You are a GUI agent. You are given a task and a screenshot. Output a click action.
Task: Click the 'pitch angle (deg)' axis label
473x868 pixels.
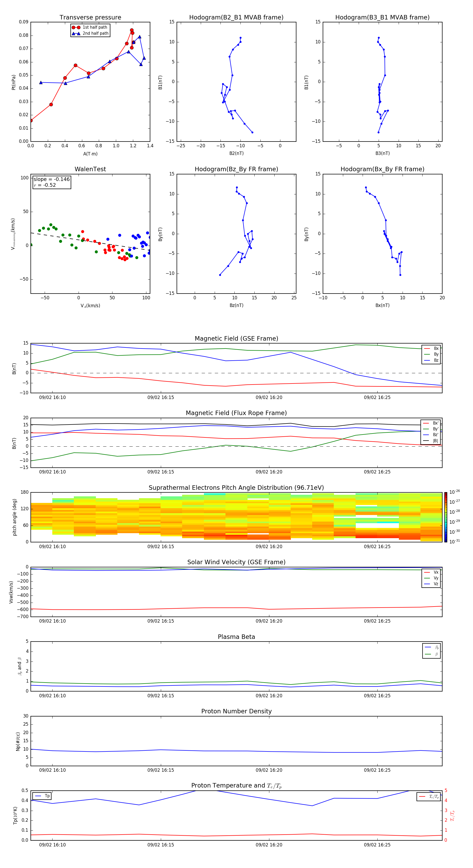tap(14, 517)
